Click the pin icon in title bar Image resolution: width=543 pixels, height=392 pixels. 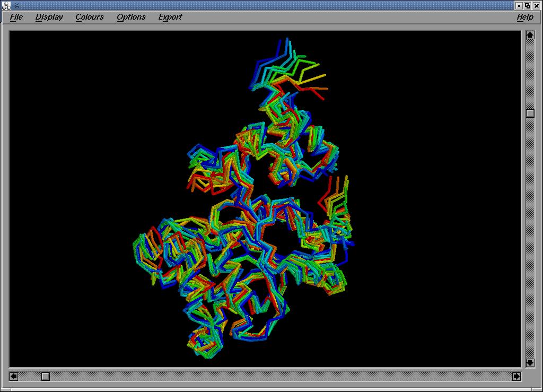tap(15, 5)
